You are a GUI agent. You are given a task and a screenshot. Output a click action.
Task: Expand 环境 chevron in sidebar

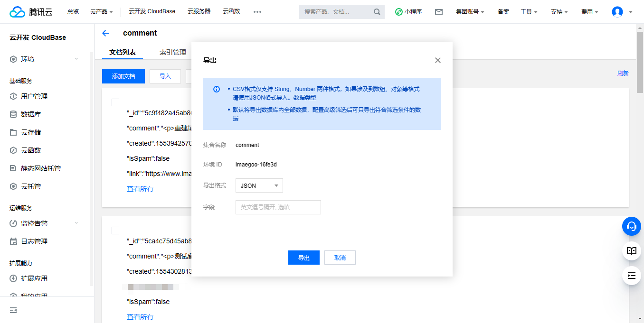[x=76, y=59]
